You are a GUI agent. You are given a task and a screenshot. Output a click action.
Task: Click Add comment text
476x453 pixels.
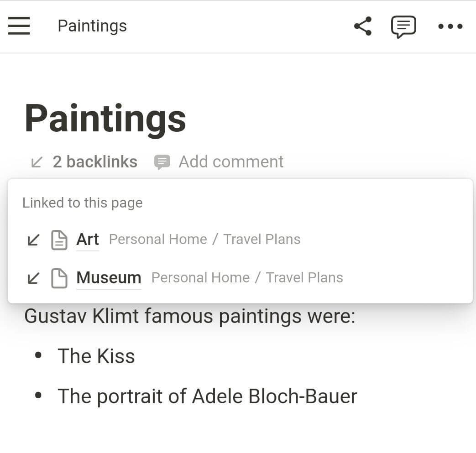[231, 162]
